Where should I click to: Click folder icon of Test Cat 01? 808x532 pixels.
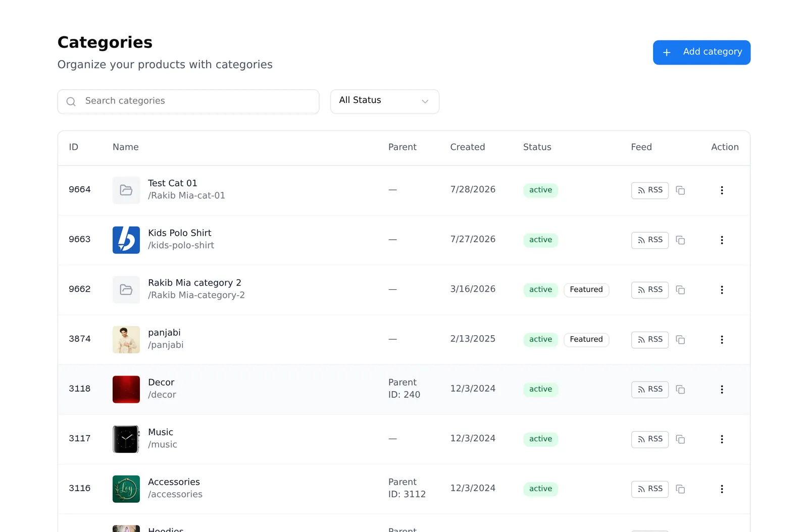click(126, 190)
